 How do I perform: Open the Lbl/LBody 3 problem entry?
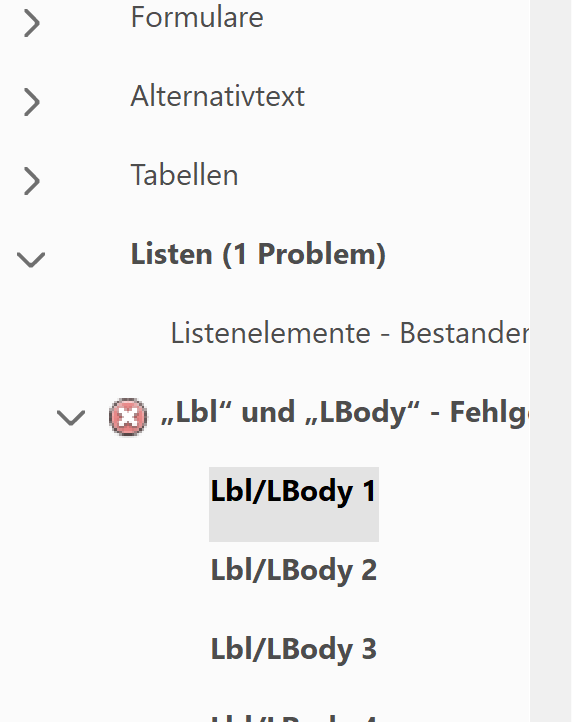[294, 649]
